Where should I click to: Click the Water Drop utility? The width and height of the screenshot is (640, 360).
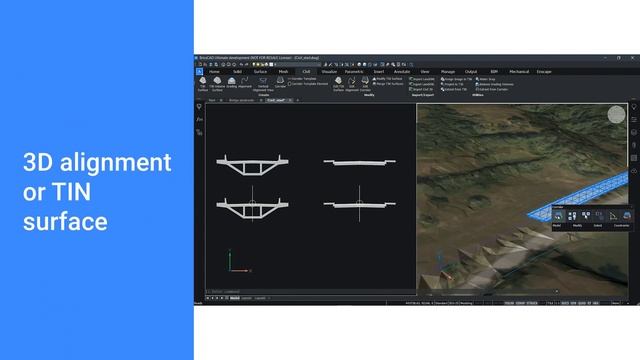pyautogui.click(x=486, y=79)
